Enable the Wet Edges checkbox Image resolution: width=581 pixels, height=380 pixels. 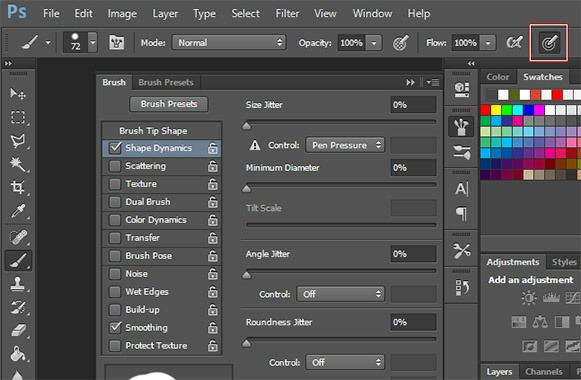[115, 292]
